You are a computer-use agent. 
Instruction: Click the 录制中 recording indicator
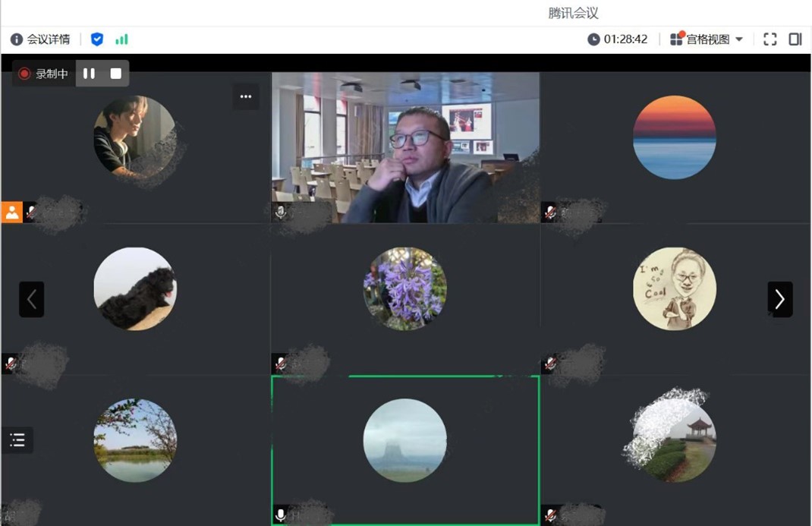tap(44, 74)
